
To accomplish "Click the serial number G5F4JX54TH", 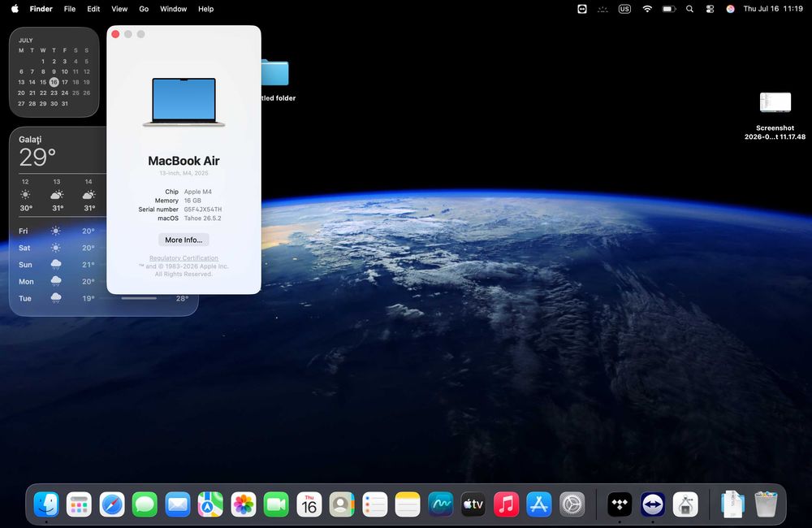I will point(203,210).
